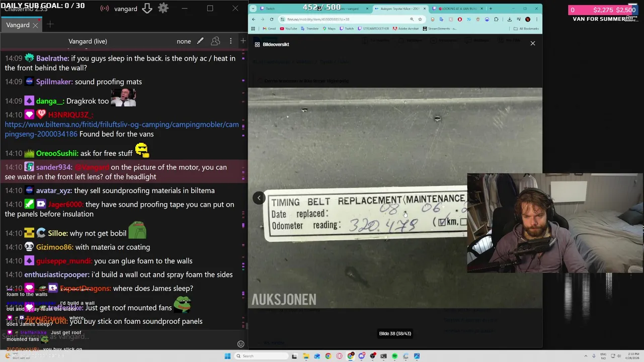Open the emote picker smiley icon
644x362 pixels.
click(240, 344)
